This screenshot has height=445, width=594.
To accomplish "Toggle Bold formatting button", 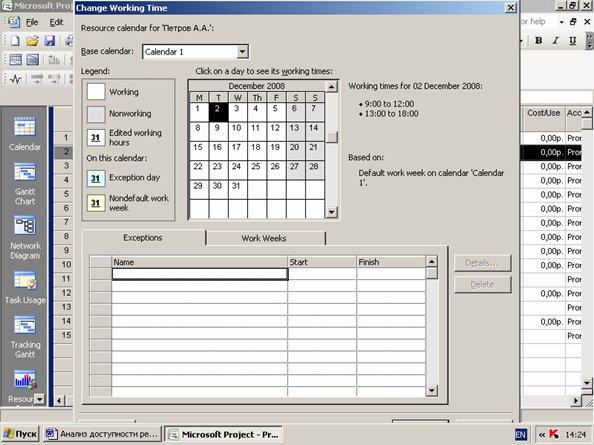I will [x=538, y=41].
